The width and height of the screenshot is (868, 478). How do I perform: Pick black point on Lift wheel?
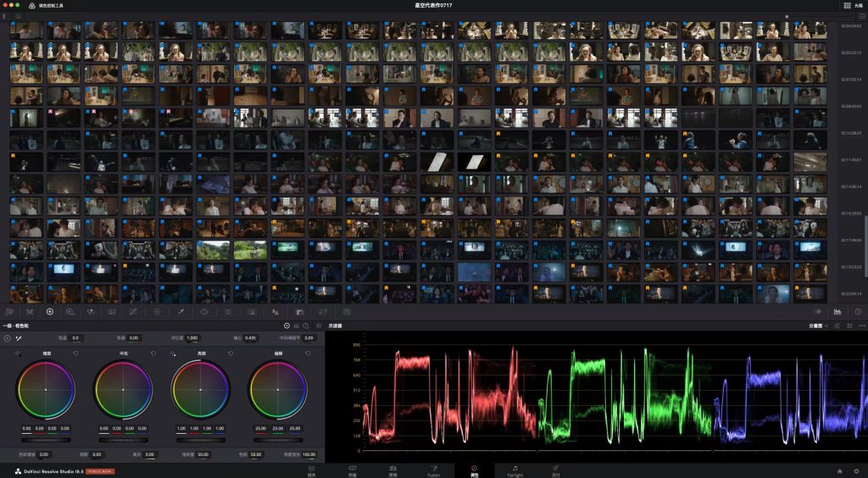[18, 353]
